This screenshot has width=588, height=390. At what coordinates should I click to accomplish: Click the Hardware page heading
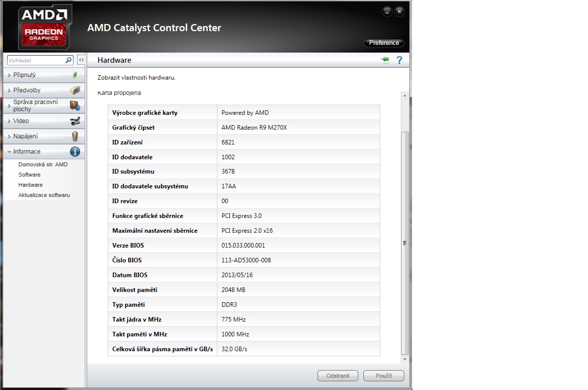[114, 60]
